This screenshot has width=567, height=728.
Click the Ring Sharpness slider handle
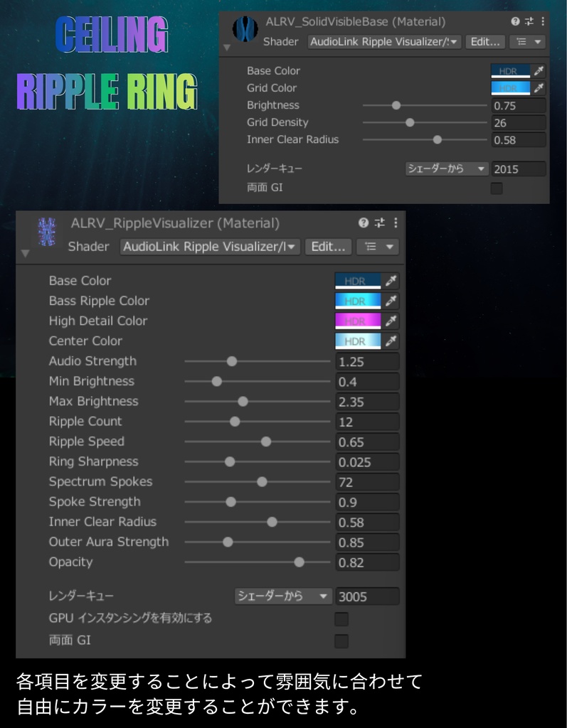click(x=230, y=462)
